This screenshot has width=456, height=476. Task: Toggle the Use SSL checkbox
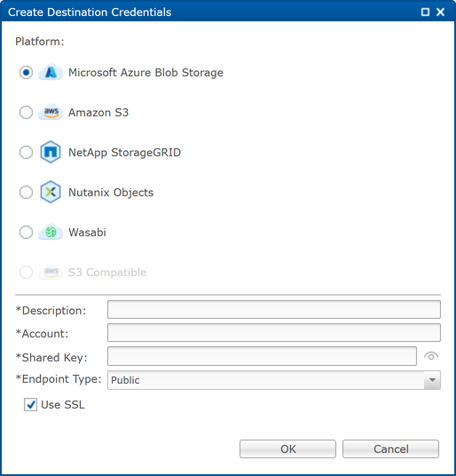click(30, 405)
